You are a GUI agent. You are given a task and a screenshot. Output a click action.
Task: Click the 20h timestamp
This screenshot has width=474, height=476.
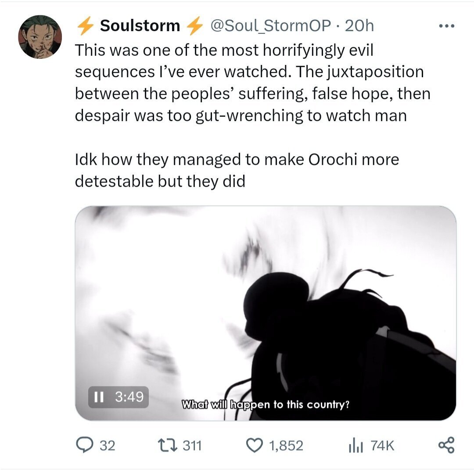pos(359,26)
